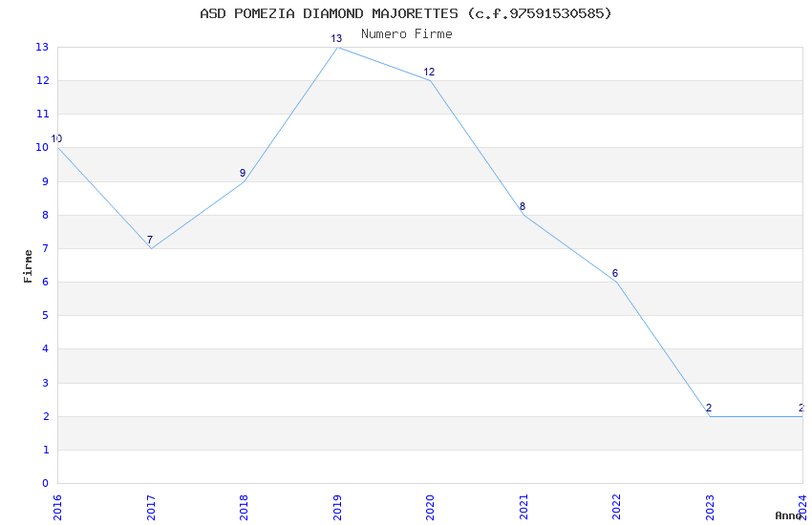
Task: Click the Numero Firme subtitle
Action: (407, 33)
